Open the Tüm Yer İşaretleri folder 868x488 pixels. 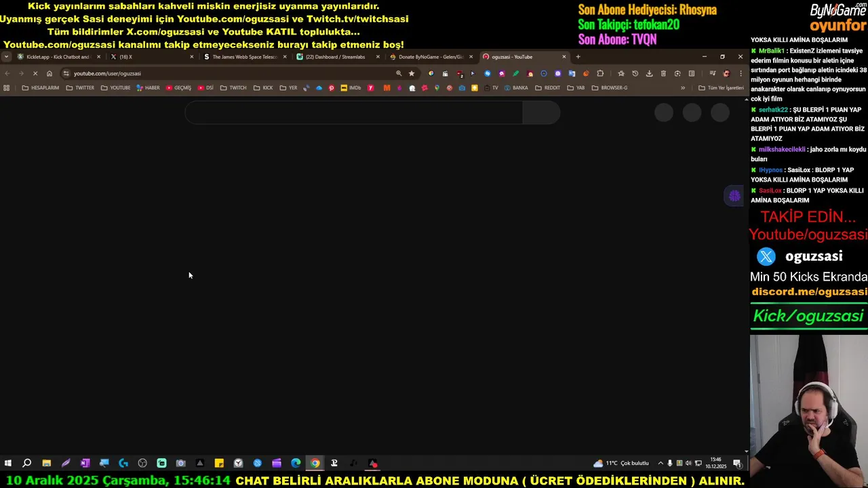721,87
